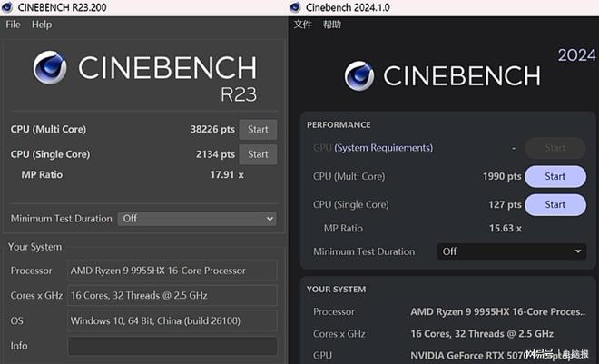The height and width of the screenshot is (364, 599).
Task: Click the greyed-out GPU Start button
Action: pos(555,148)
